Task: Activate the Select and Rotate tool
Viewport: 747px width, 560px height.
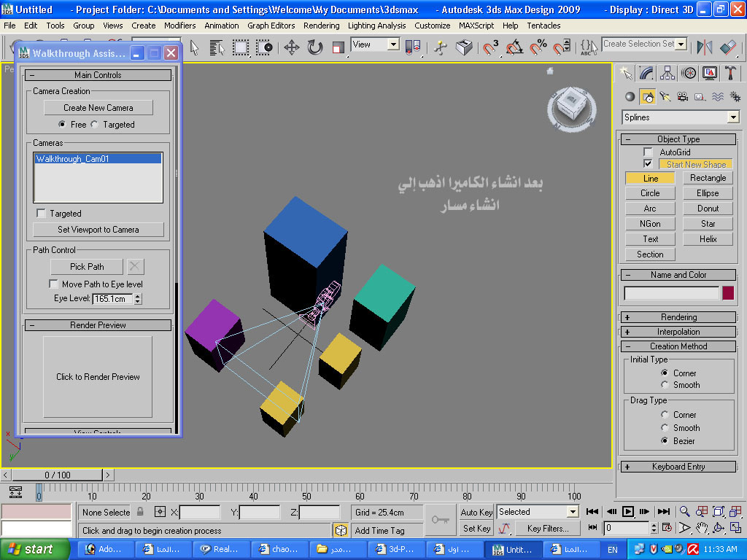Action: tap(315, 47)
